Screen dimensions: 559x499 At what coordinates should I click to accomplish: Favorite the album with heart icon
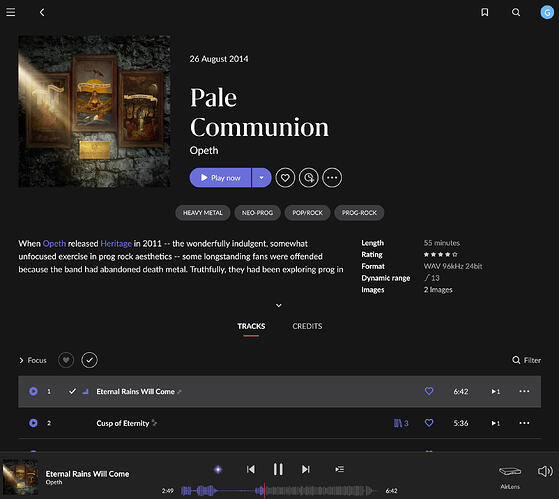[x=285, y=178]
